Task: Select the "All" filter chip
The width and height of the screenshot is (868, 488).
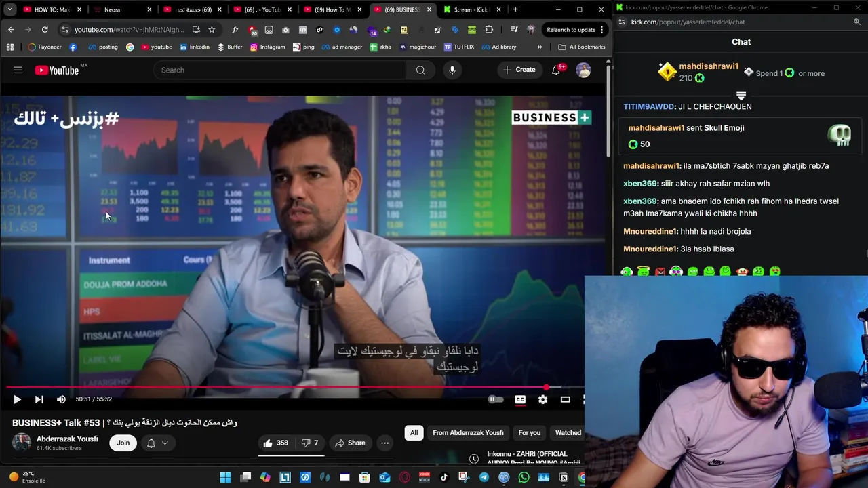Action: (x=414, y=432)
